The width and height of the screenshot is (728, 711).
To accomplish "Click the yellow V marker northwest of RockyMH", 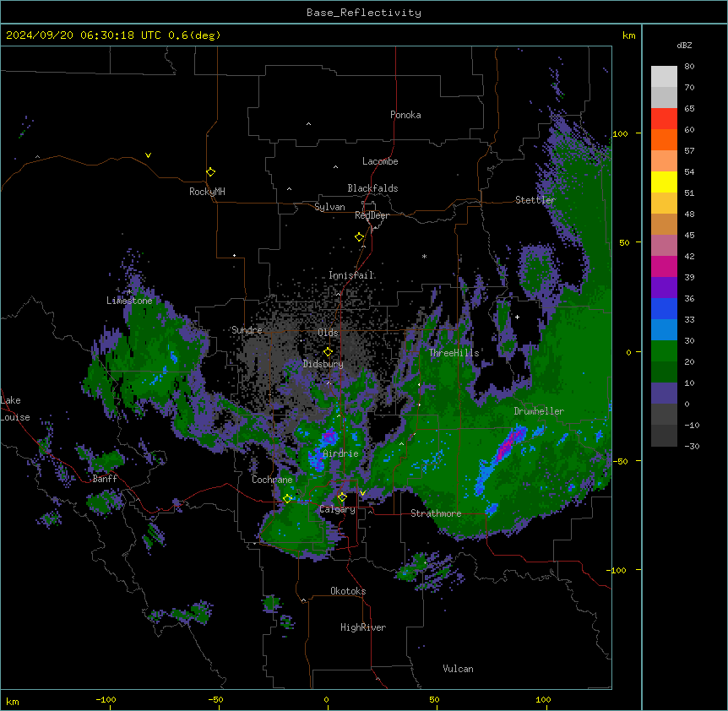I will [x=148, y=155].
